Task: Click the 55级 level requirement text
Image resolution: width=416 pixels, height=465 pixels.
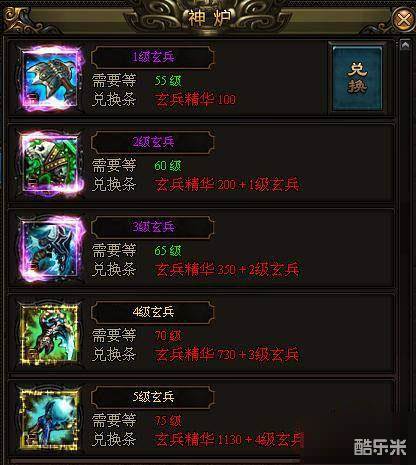Action: 168,81
